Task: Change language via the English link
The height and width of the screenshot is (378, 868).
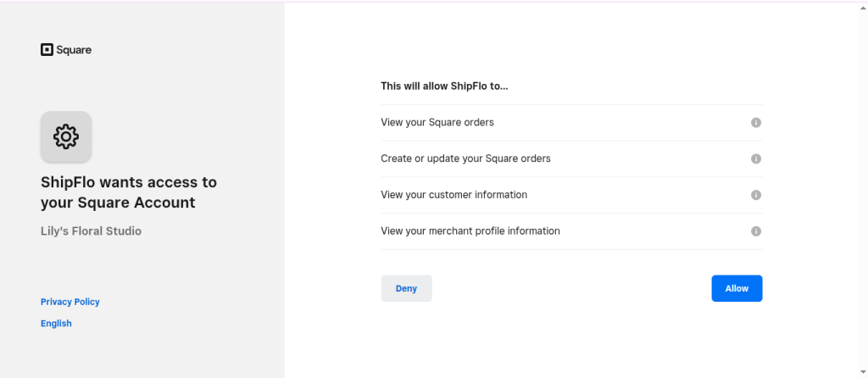Action: pos(56,324)
